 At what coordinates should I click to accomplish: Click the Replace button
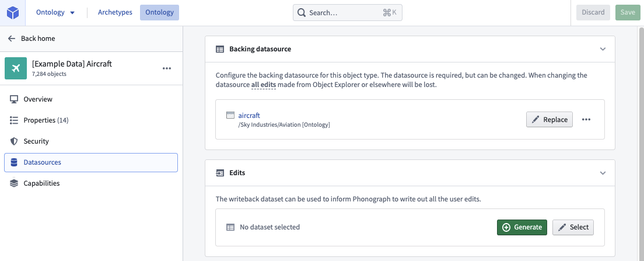(x=549, y=120)
